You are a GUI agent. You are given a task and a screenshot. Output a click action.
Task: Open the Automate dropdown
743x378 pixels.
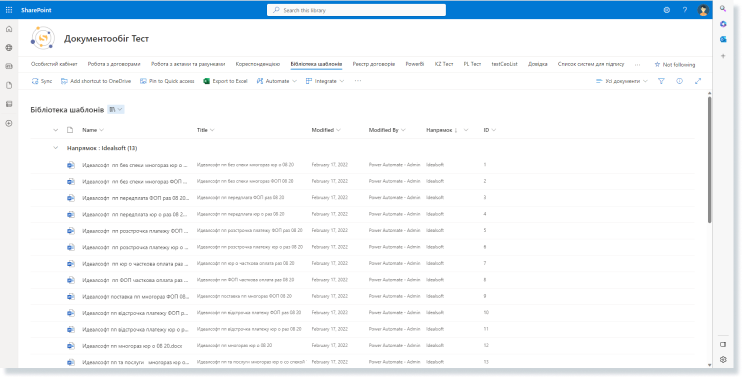[277, 81]
